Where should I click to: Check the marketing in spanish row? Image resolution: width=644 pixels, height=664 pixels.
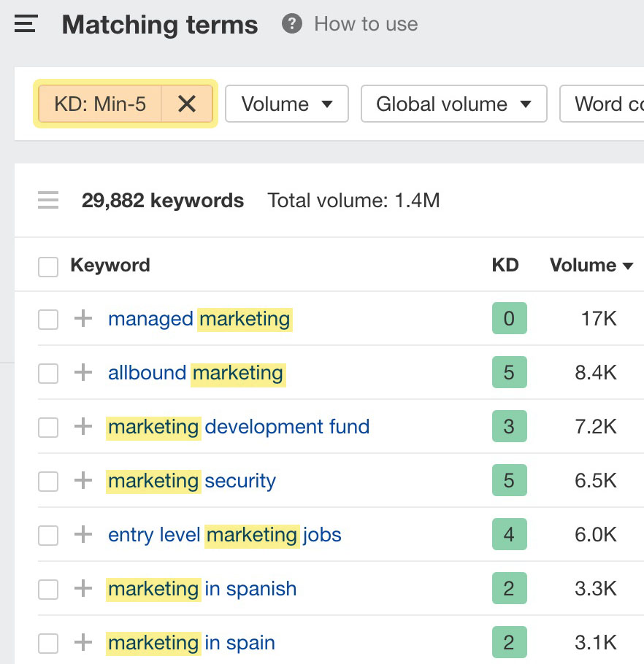[48, 590]
